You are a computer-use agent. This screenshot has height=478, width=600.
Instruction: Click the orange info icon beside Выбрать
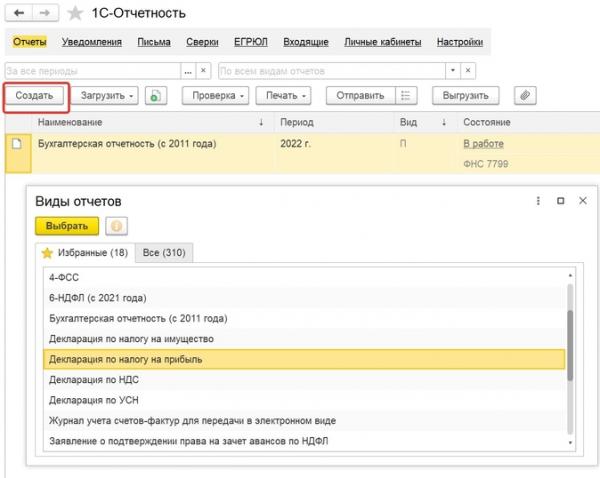pos(116,226)
